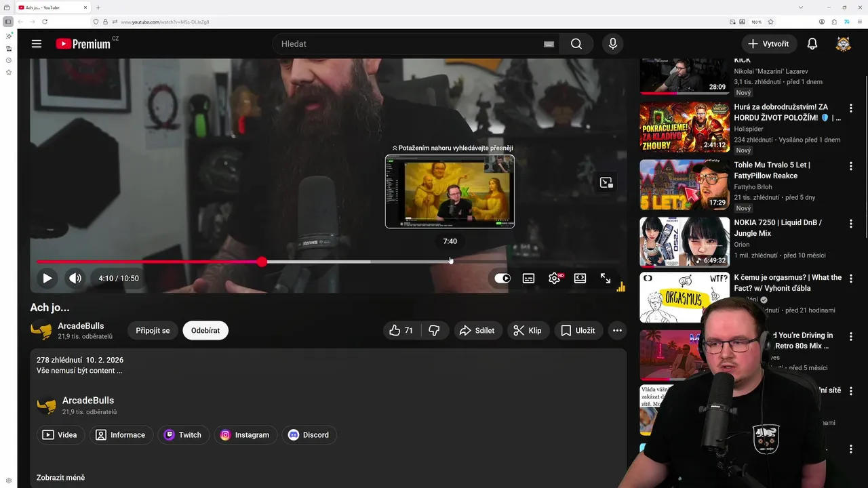Click the 4:10 / 10:50 time display
Image resolution: width=868 pixels, height=488 pixels.
[119, 279]
